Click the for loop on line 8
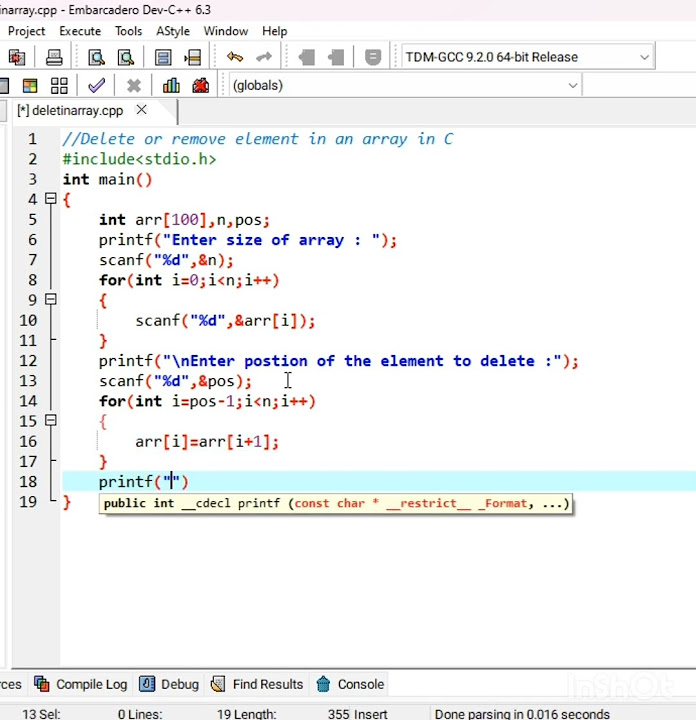696x720 pixels. (x=189, y=280)
